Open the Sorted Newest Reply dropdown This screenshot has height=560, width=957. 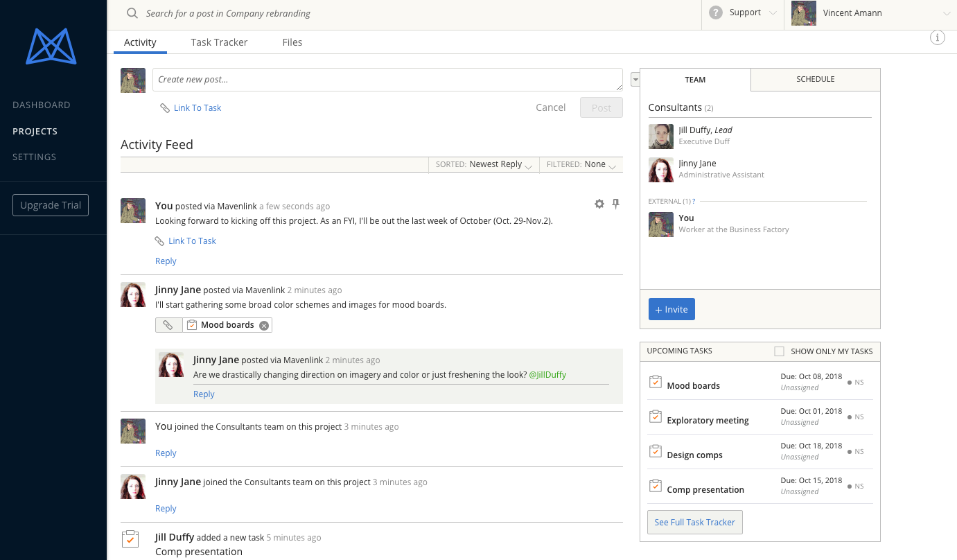(x=484, y=164)
